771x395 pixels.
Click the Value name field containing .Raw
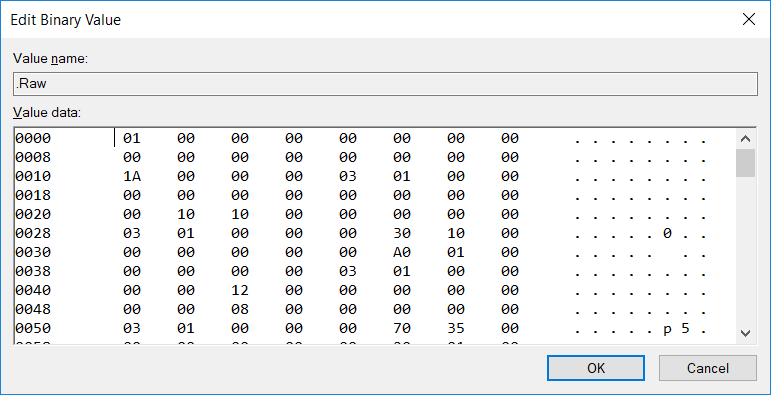386,84
